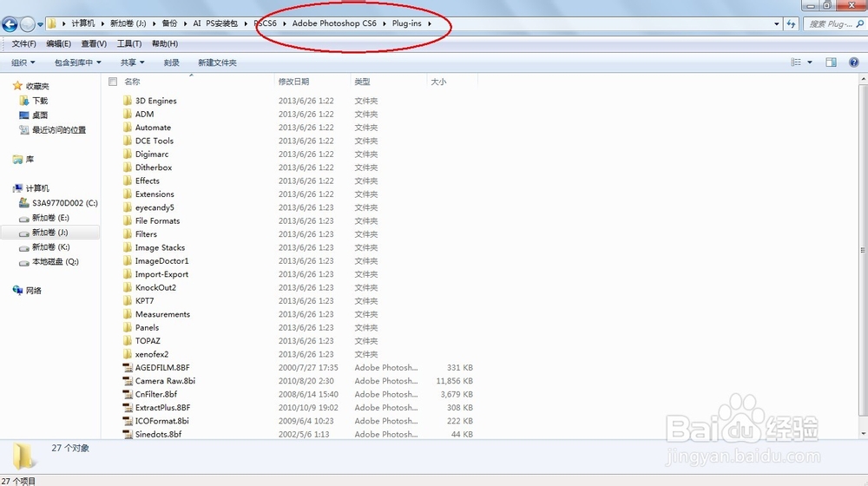Open the 帮助(H) menu

pos(164,43)
